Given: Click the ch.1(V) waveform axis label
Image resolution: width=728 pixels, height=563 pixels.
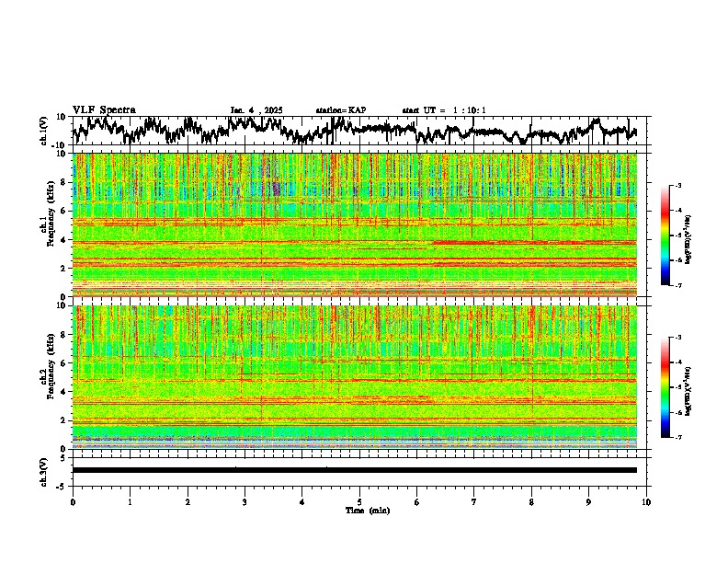Looking at the screenshot, I should click(x=44, y=131).
